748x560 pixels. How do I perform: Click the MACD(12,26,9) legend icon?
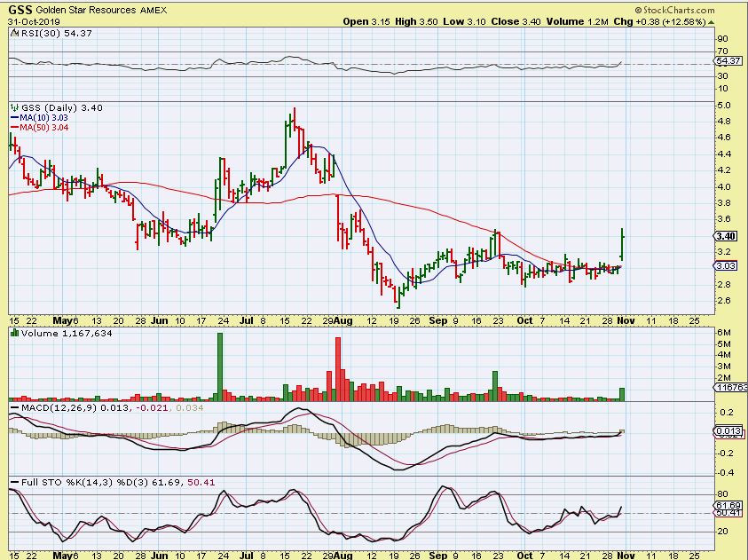pyautogui.click(x=12, y=406)
